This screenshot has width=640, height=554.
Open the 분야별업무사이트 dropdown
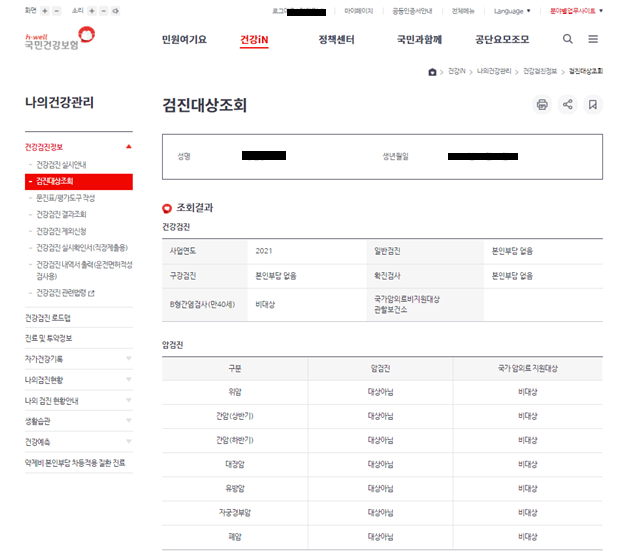576,11
